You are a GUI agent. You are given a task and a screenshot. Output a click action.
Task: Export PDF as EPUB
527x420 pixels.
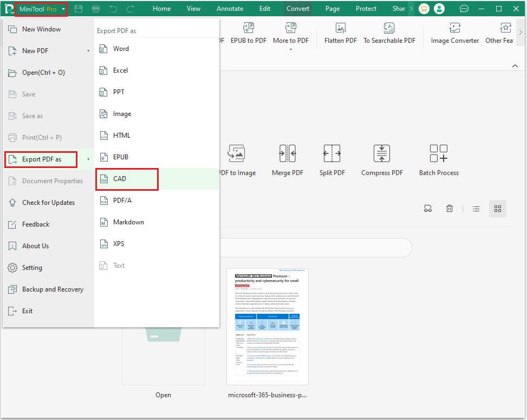point(157,157)
